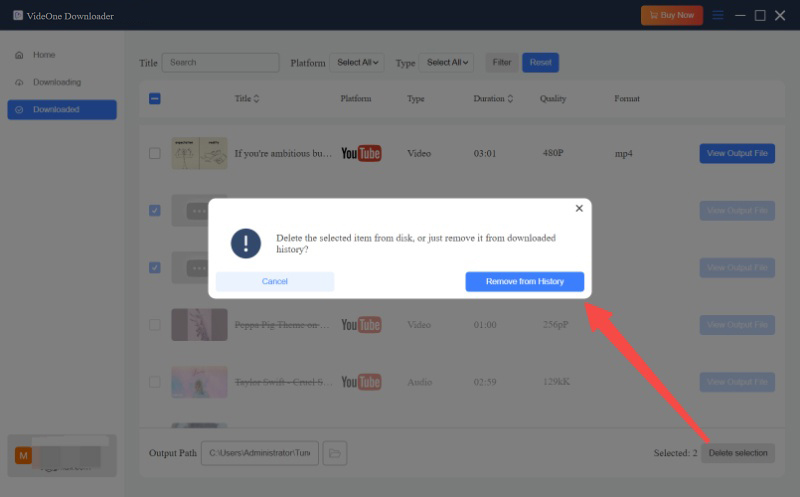Toggle the select-all checkbox in table header

[154, 99]
